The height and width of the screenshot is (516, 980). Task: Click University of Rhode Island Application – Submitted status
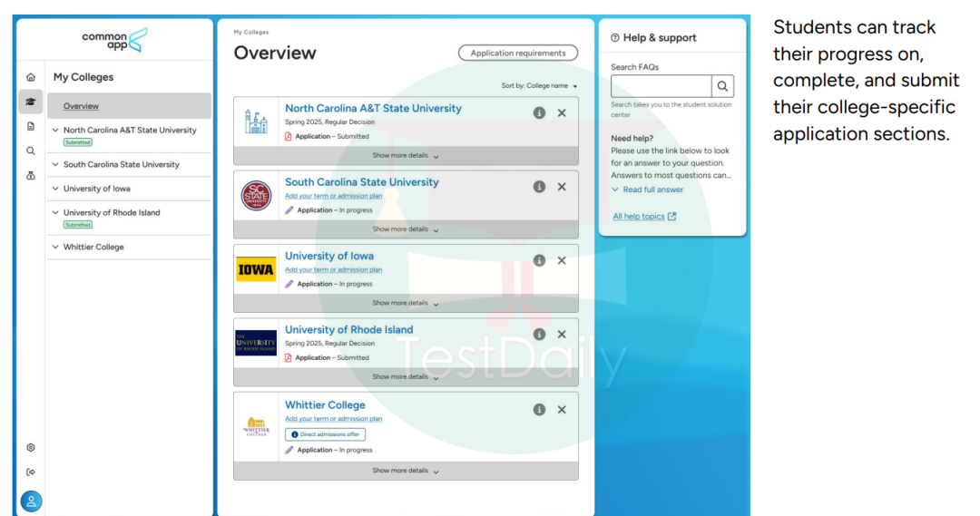point(327,357)
